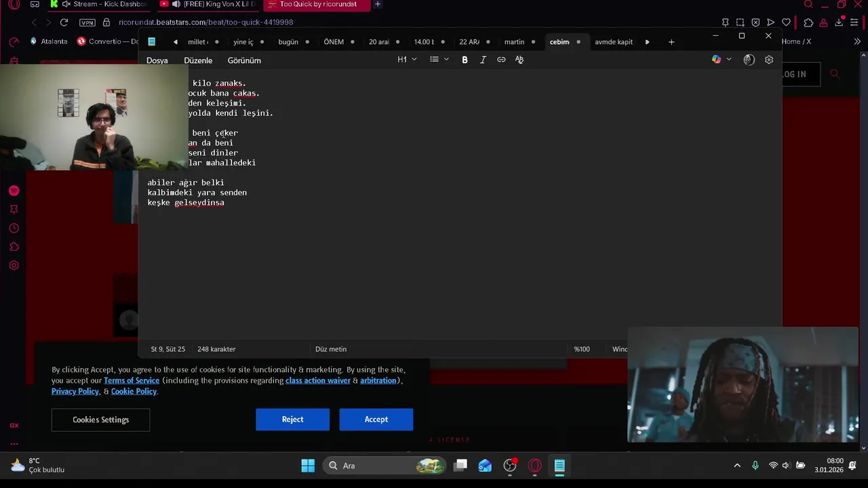This screenshot has height=488, width=868.
Task: Click the address bar URL
Action: 206,22
